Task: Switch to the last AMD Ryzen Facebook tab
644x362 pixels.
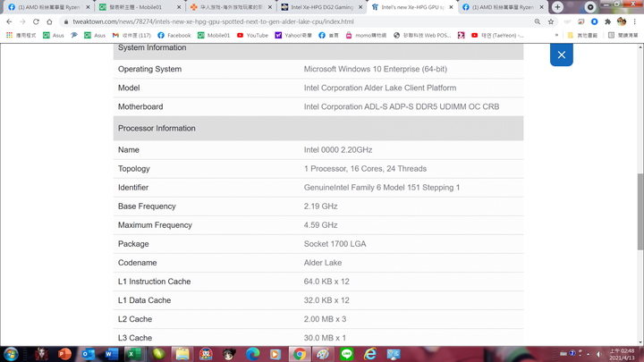Action: (503, 7)
